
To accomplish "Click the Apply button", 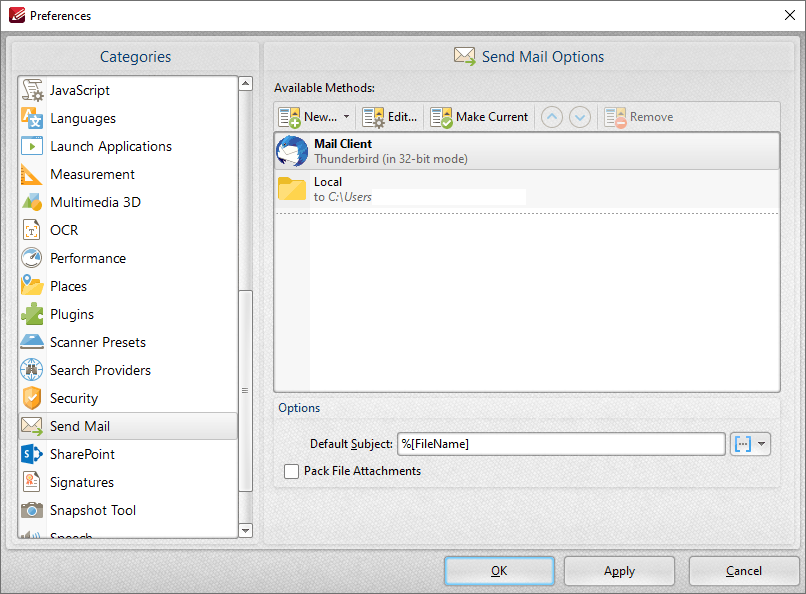I will click(619, 571).
